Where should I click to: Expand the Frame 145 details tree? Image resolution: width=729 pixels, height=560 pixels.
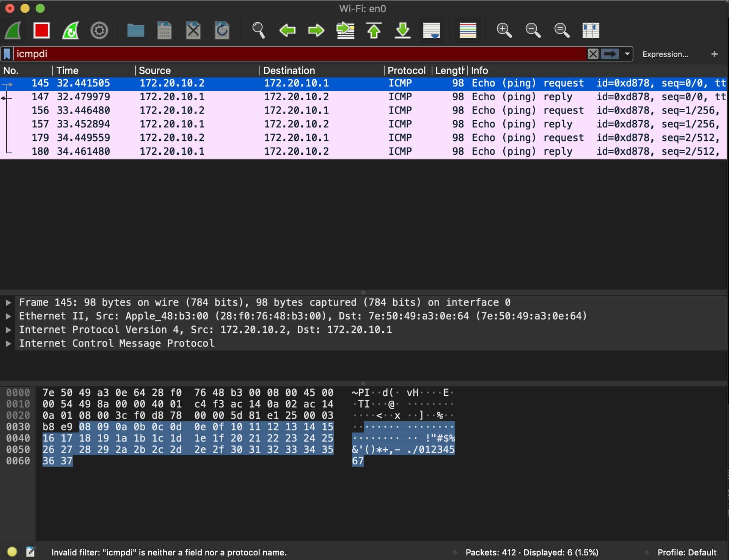pyautogui.click(x=8, y=302)
